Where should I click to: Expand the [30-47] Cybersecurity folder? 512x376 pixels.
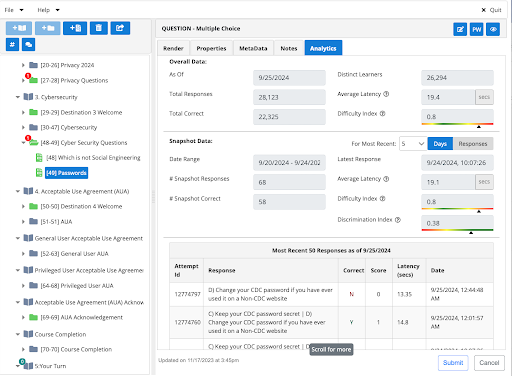point(23,127)
